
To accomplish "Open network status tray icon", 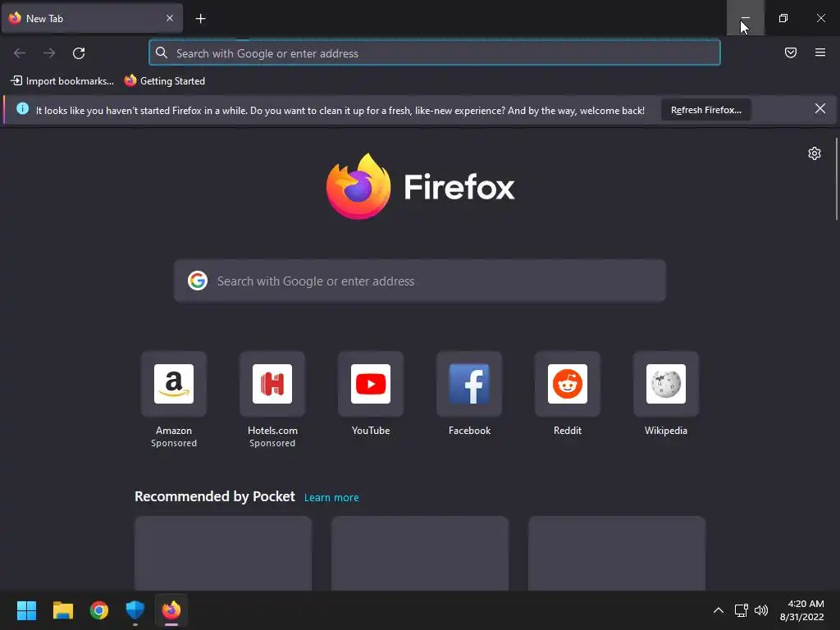I will click(x=742, y=610).
